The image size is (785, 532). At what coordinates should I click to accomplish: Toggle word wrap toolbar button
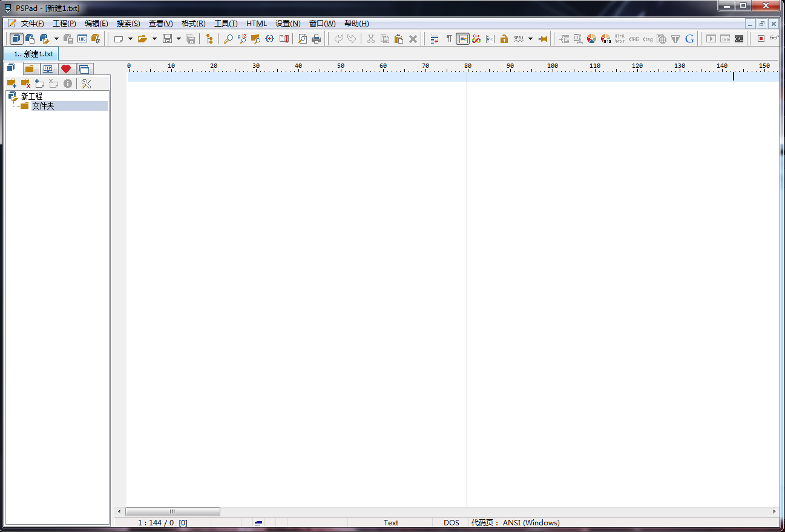point(435,39)
